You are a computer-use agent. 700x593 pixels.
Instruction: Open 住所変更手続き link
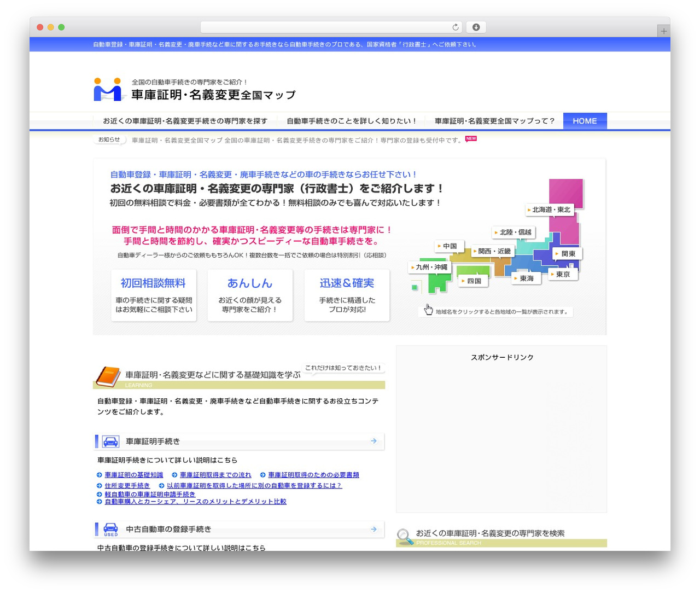pyautogui.click(x=127, y=485)
